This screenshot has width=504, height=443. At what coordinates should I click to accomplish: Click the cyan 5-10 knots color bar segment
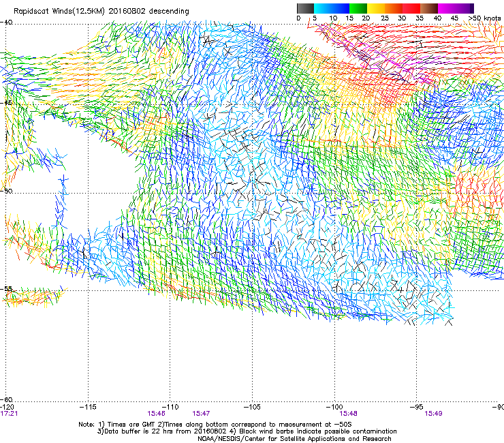(x=322, y=8)
